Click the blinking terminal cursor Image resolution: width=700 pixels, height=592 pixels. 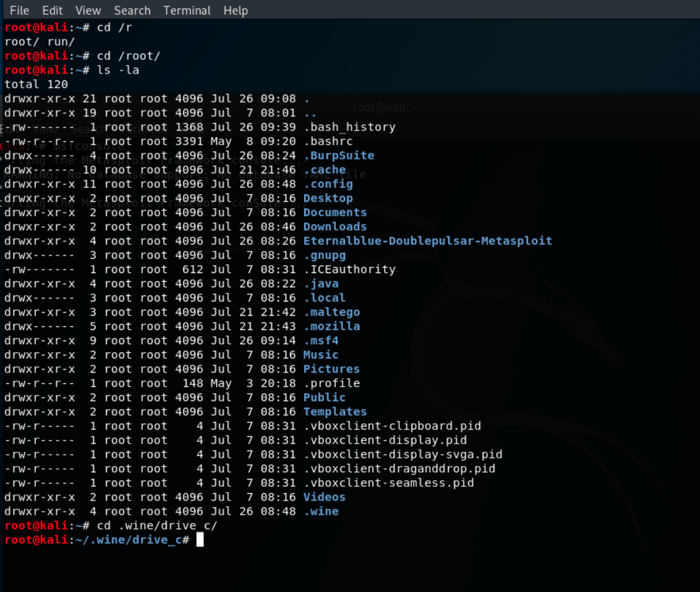[198, 539]
